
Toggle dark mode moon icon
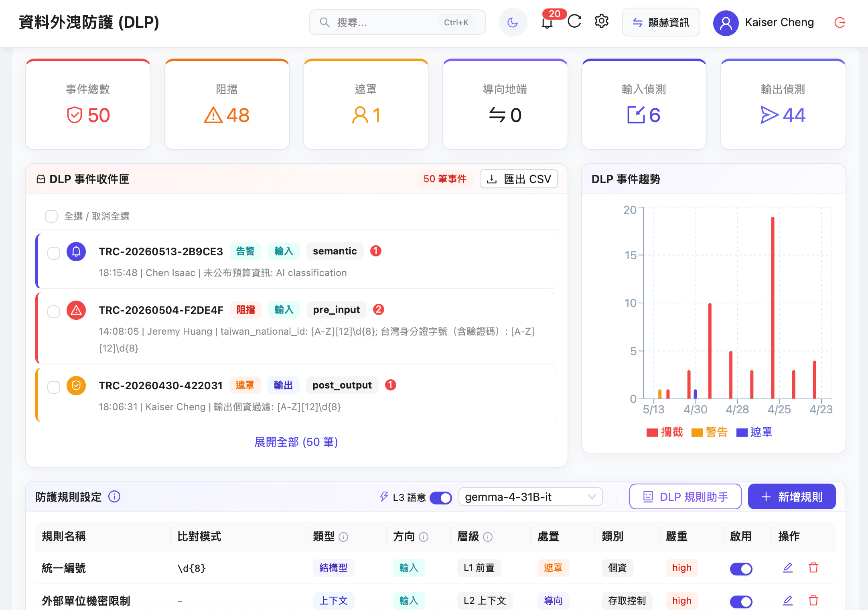pos(513,22)
